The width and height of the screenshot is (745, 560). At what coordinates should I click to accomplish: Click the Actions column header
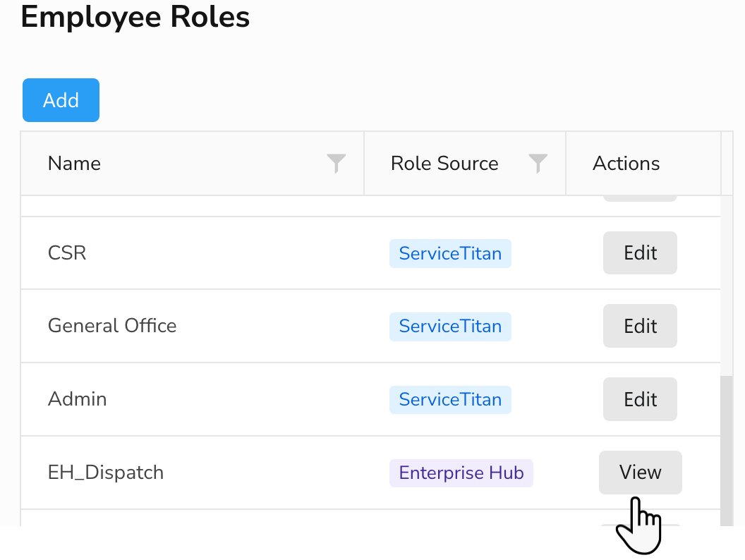[x=626, y=163]
